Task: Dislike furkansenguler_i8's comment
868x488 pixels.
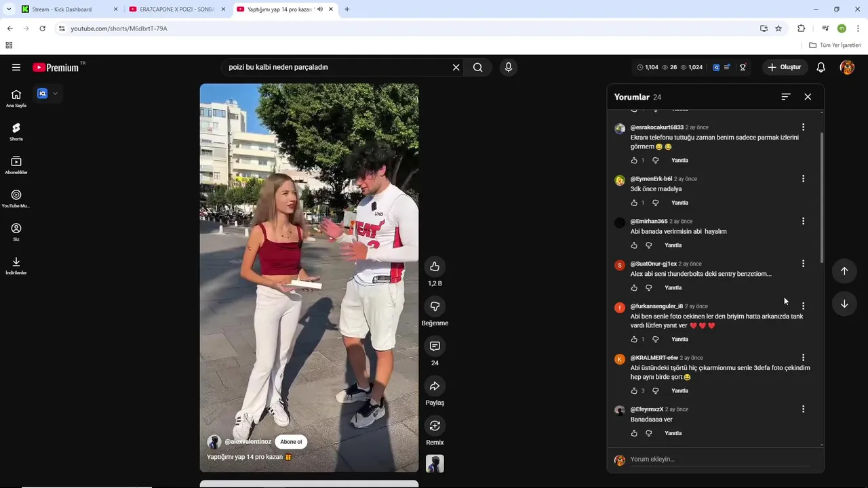Action: pos(655,340)
